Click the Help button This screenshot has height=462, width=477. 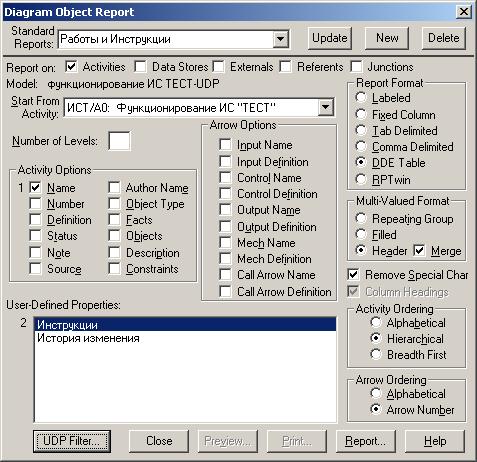(x=435, y=441)
